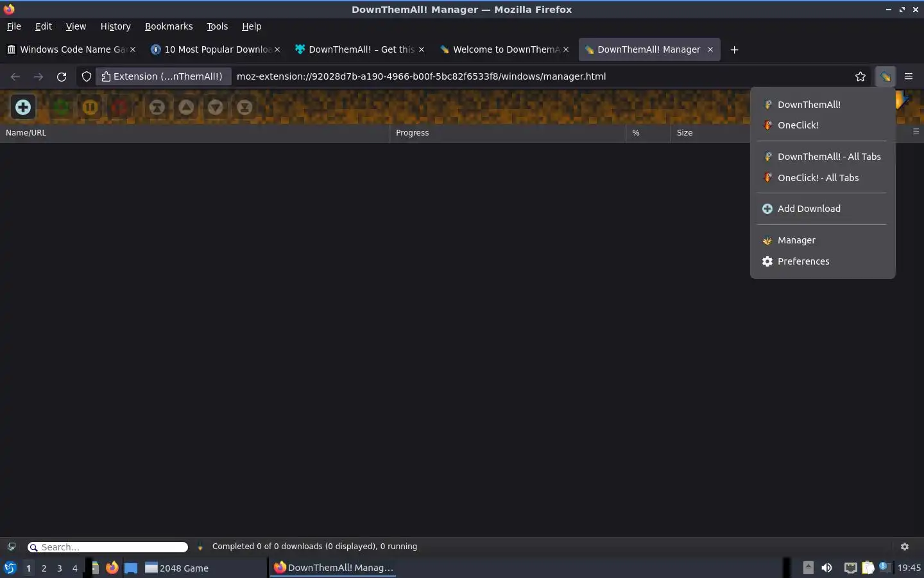Move selection to bottom of queue
This screenshot has width=924, height=578.
pos(244,107)
